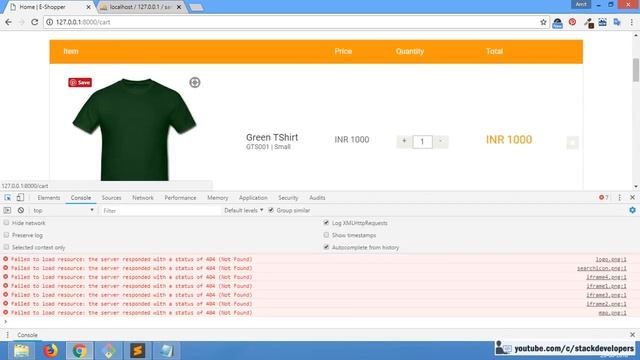Open the iframe3.png:1 source link
The image size is (640, 360).
click(x=606, y=295)
